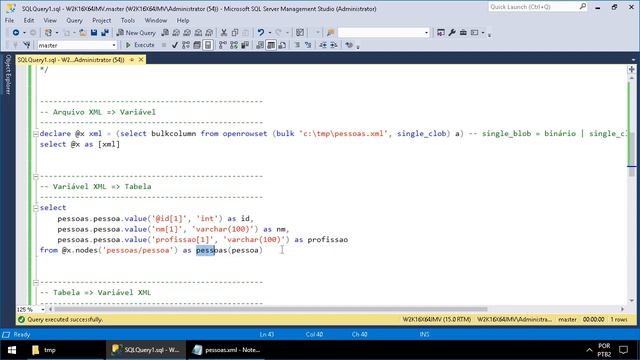640x360 pixels.
Task: Click the 'pessoas/pessoa' string in from clause
Action: pos(138,250)
